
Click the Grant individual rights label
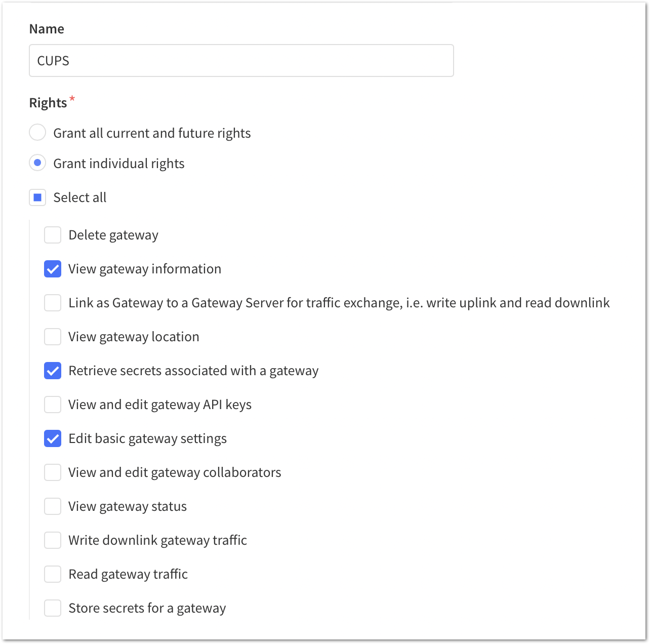119,164
